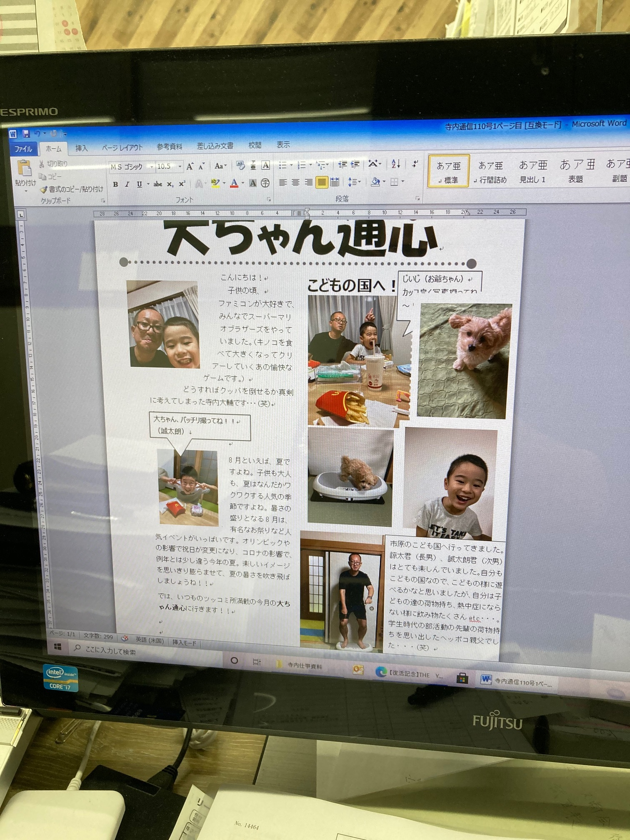Save the document with the quick access save icon
The image size is (630, 840).
coord(26,133)
